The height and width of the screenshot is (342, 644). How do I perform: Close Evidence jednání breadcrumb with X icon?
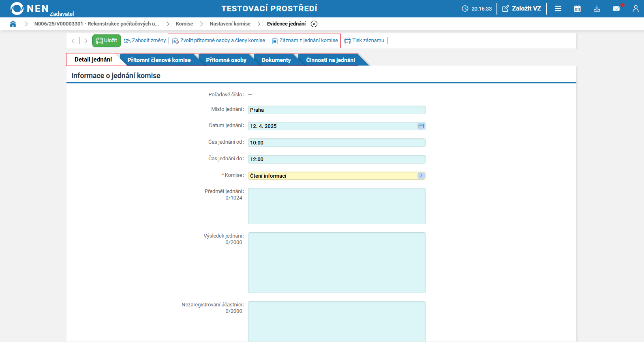[x=314, y=24]
